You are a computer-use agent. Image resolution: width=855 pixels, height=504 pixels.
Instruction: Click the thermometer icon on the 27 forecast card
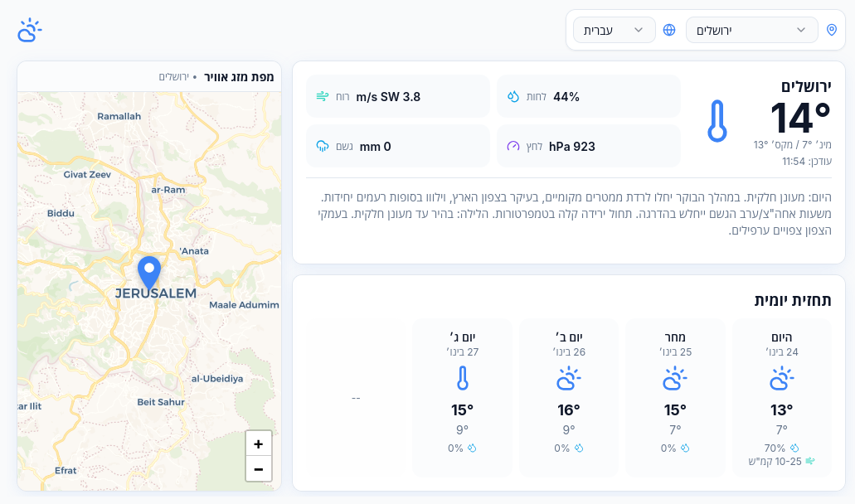463,379
